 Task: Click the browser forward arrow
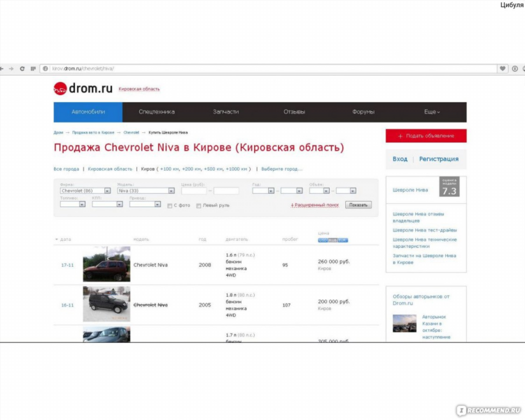11,69
